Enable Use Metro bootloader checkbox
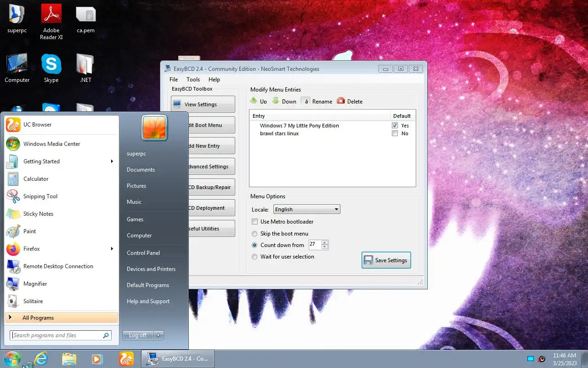The image size is (588, 368). pyautogui.click(x=254, y=222)
